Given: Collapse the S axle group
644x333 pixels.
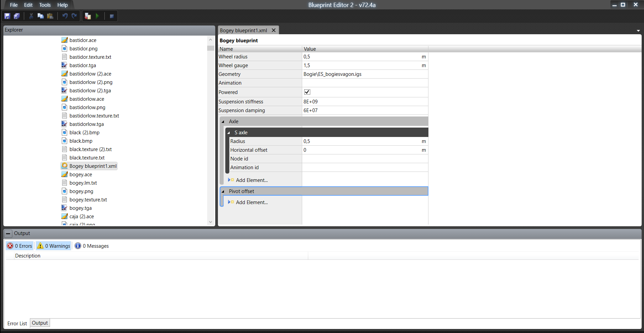Looking at the screenshot, I should [x=229, y=133].
